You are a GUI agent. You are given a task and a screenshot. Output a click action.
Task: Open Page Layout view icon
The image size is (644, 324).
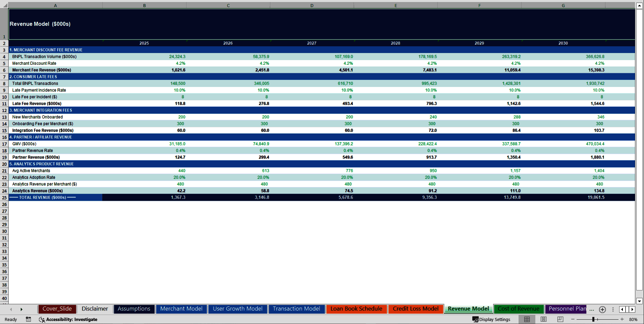[x=543, y=319]
